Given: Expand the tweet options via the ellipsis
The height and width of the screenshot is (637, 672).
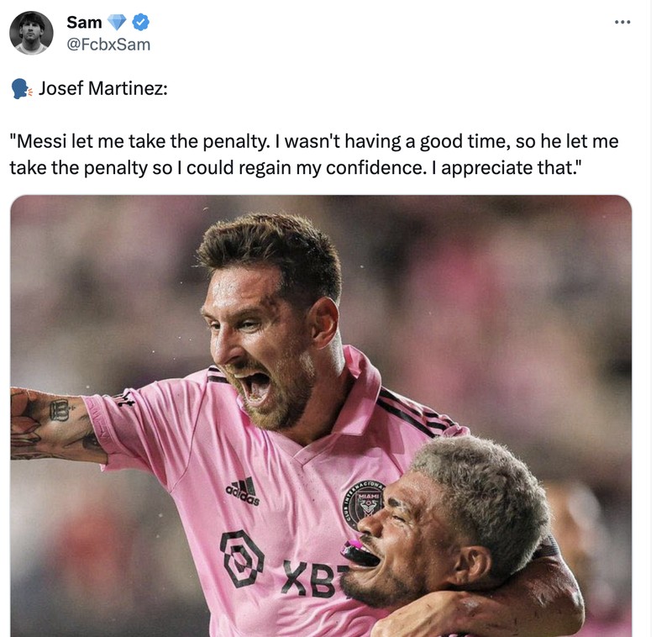Looking at the screenshot, I should coord(621,21).
